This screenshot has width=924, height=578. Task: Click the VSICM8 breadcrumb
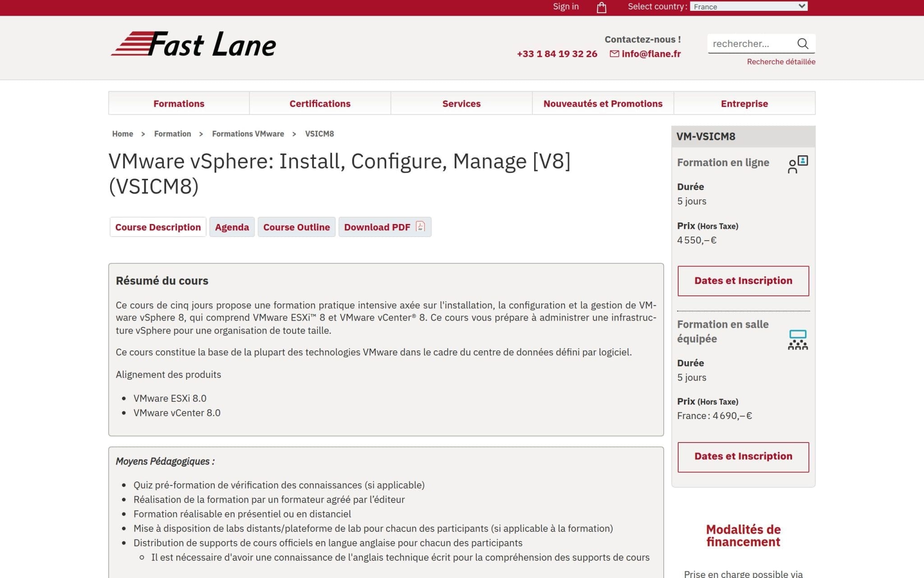pos(319,134)
